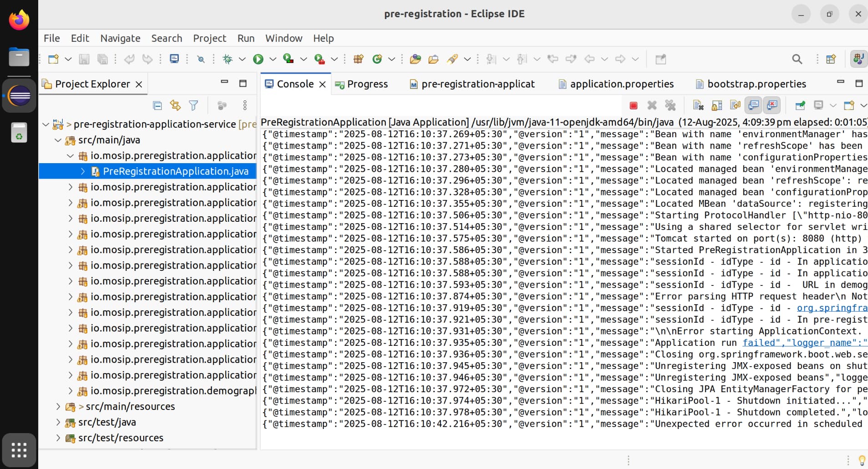Click the green Run button icon
Viewport: 868px width, 469px height.
coord(258,59)
